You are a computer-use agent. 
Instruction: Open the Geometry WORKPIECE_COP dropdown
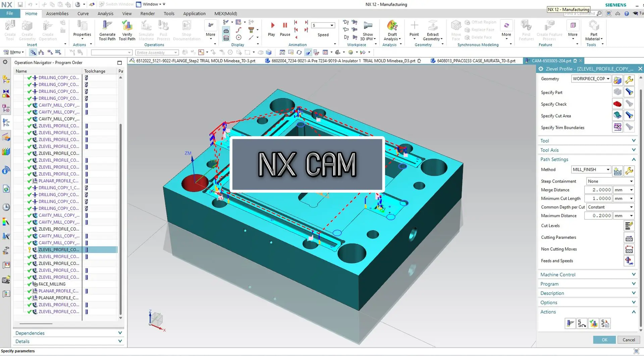tap(591, 79)
